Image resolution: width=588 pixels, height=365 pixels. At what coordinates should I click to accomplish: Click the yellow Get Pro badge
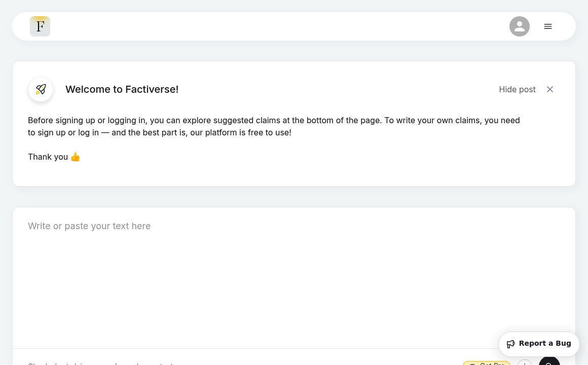pos(487,363)
